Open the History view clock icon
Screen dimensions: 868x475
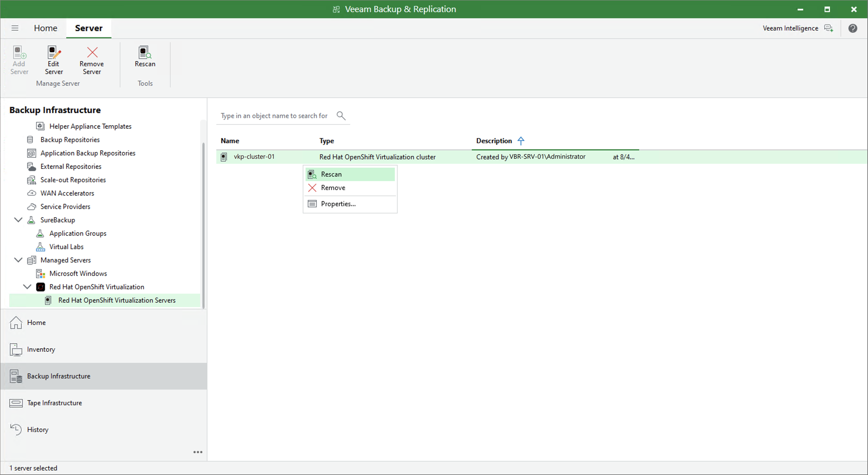(16, 430)
